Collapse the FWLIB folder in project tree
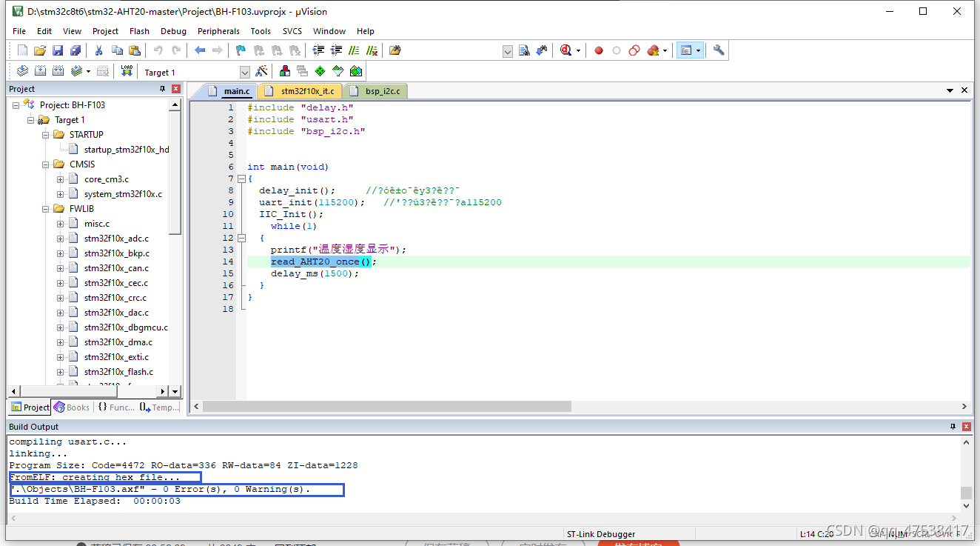 pos(46,209)
